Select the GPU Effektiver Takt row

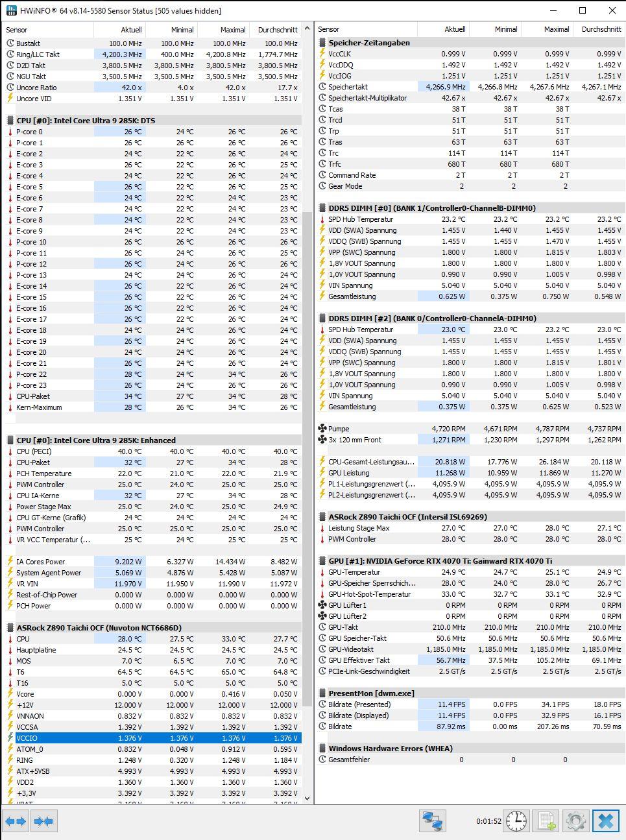(x=470, y=660)
